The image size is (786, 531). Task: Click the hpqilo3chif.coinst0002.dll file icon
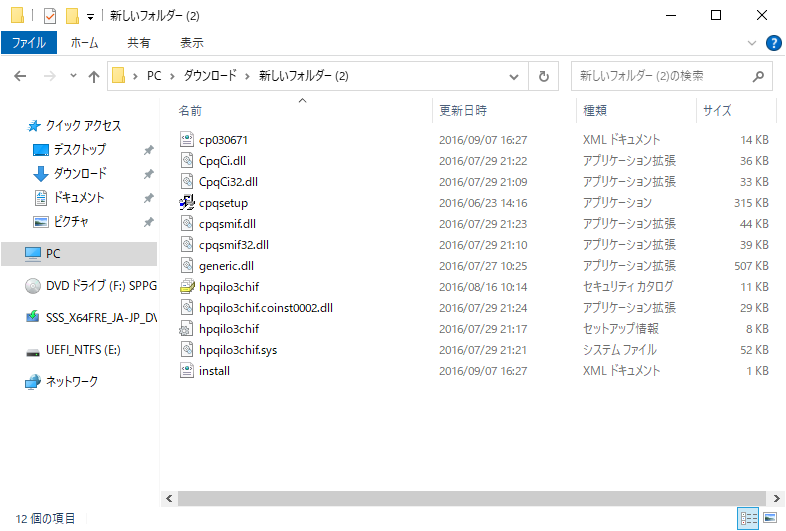(x=187, y=307)
